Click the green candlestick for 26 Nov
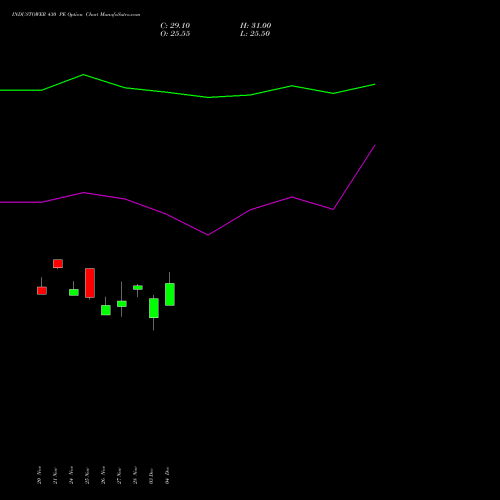The width and height of the screenshot is (500, 500). (x=106, y=310)
